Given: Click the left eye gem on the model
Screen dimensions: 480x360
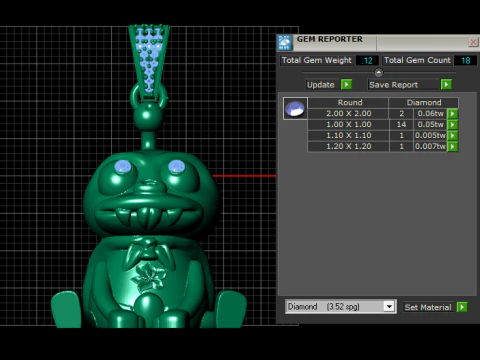Looking at the screenshot, I should [x=123, y=167].
